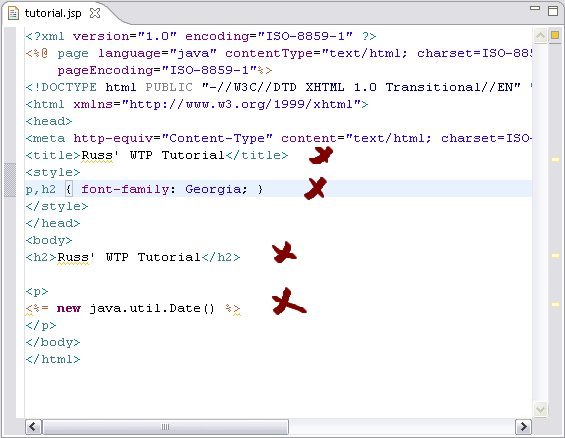This screenshot has width=565, height=438.
Task: Minimize the editor view
Action: (x=535, y=8)
